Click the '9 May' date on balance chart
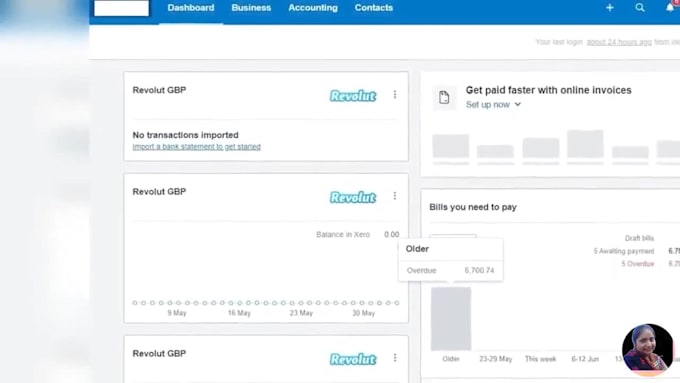Image resolution: width=680 pixels, height=383 pixels. (x=177, y=313)
